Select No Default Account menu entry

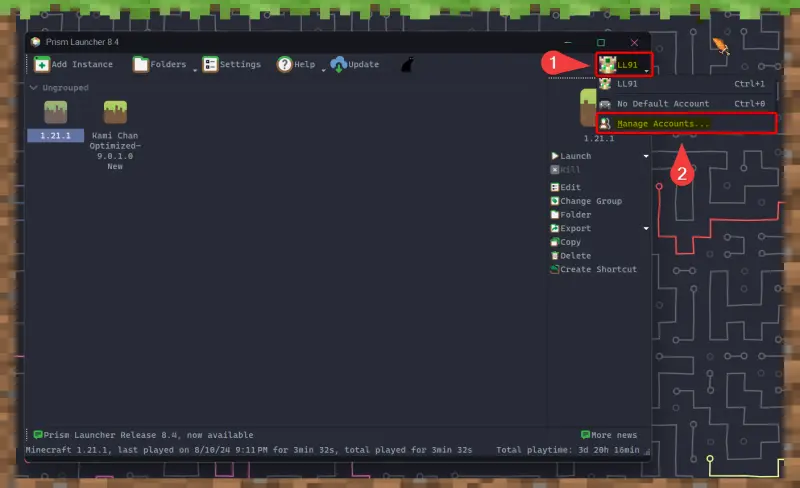[662, 104]
